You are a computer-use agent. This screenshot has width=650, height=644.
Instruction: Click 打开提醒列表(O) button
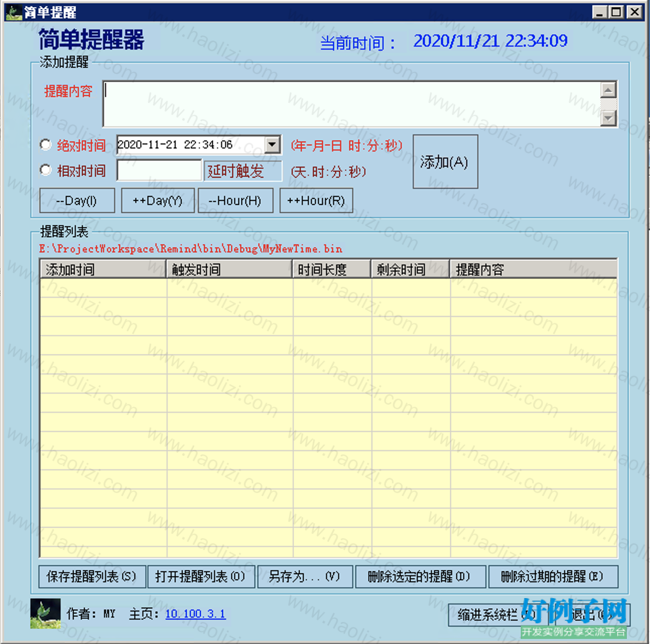(x=201, y=576)
